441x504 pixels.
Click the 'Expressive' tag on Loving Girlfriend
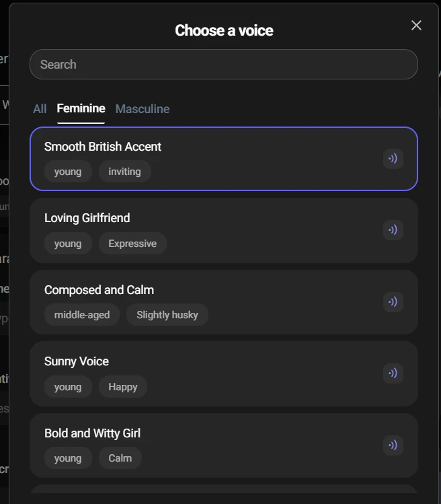pyautogui.click(x=132, y=244)
